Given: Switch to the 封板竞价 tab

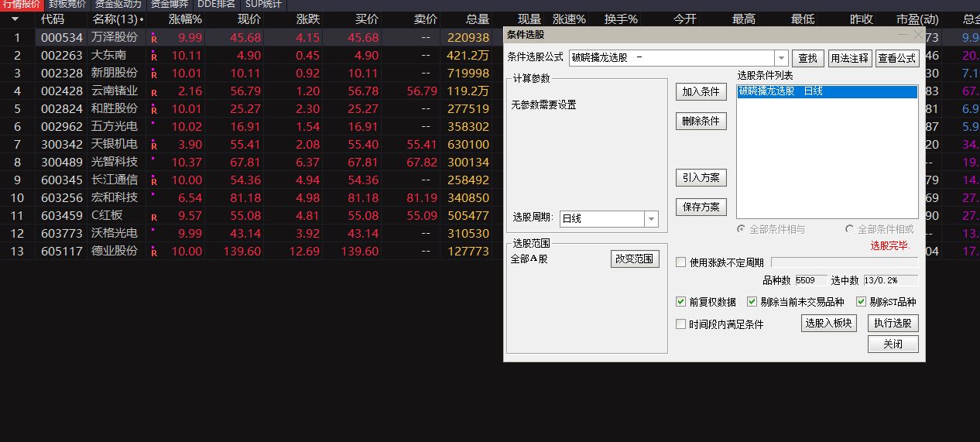Looking at the screenshot, I should (x=67, y=4).
